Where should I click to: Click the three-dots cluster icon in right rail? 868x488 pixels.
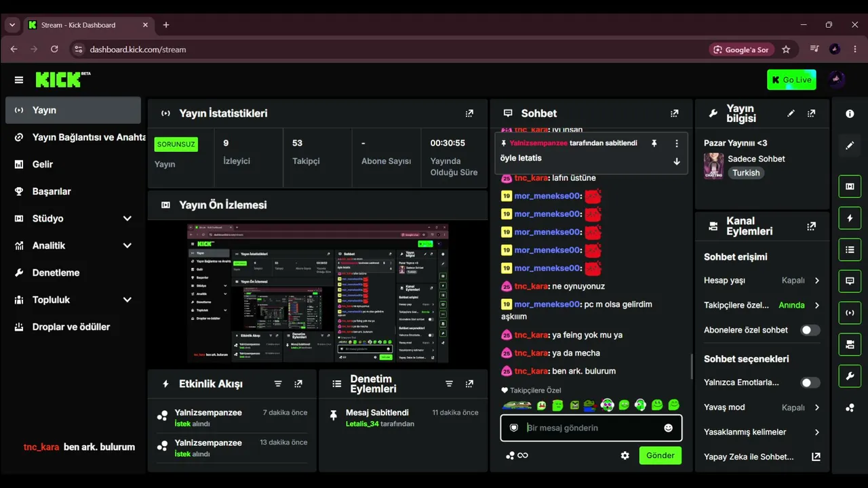click(850, 407)
